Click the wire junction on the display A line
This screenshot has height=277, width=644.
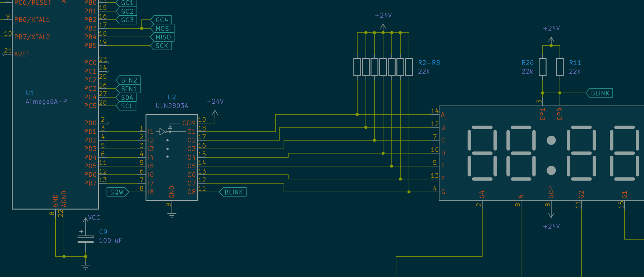coord(357,114)
